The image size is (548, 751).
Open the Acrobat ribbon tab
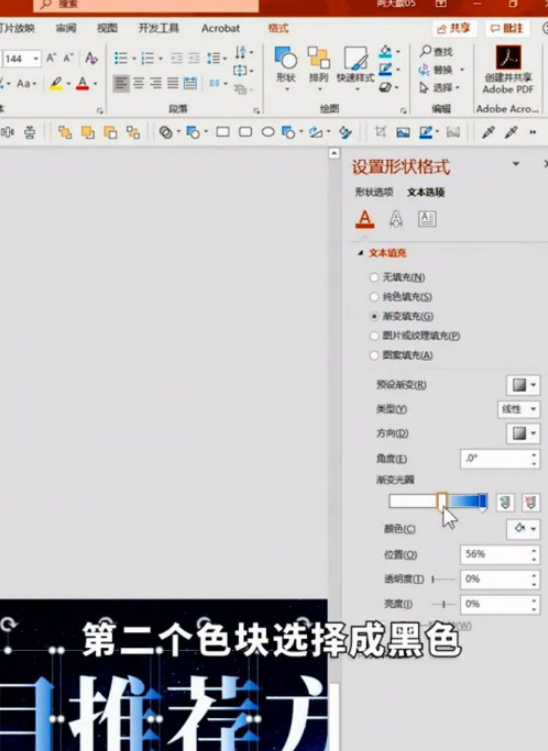tap(220, 28)
